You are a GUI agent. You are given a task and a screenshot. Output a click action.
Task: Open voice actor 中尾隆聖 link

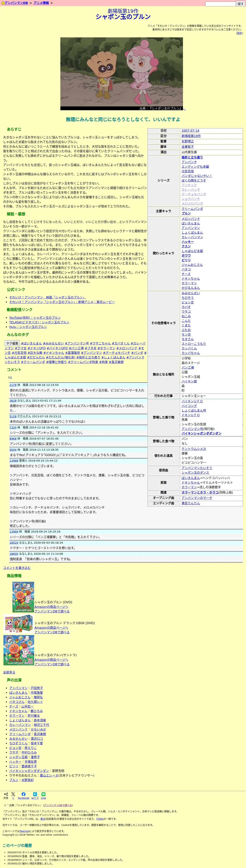[37, 692]
